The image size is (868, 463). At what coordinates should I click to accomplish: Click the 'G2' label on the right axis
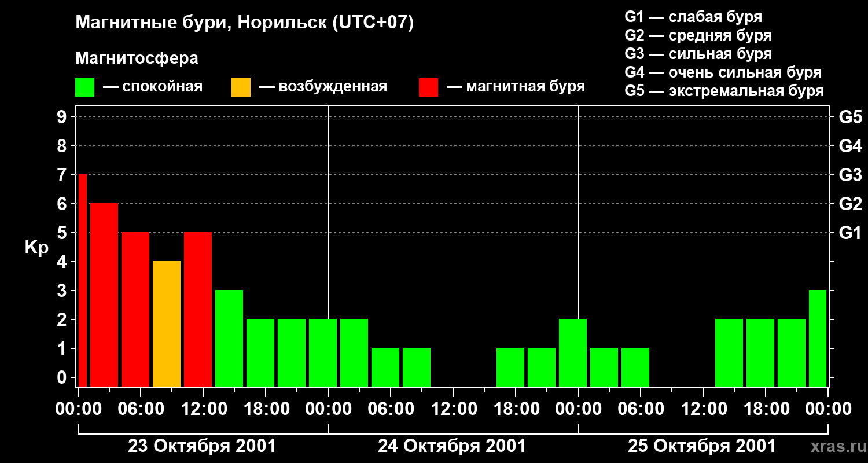(850, 204)
